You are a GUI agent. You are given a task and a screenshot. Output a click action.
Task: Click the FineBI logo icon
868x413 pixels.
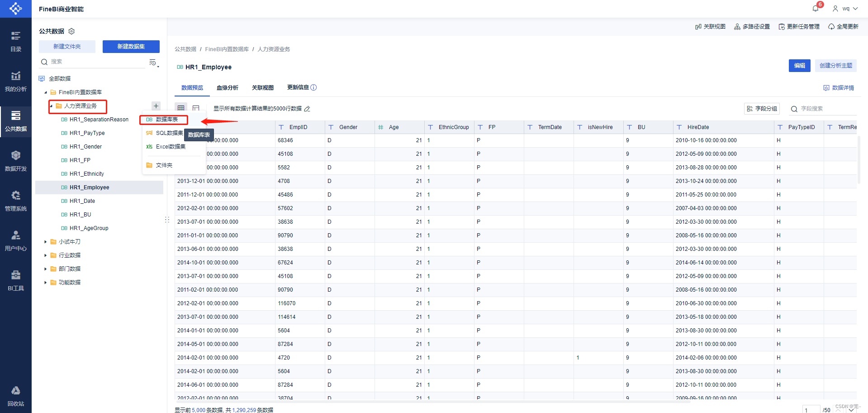16,9
